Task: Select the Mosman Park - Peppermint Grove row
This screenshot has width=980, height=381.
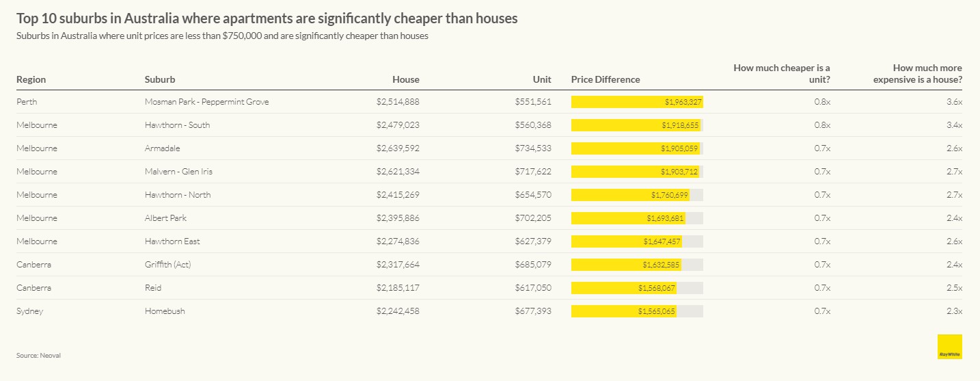Action: [x=206, y=102]
